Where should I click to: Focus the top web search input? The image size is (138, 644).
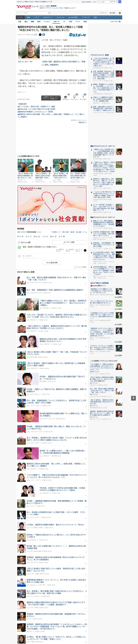click(103, 2)
